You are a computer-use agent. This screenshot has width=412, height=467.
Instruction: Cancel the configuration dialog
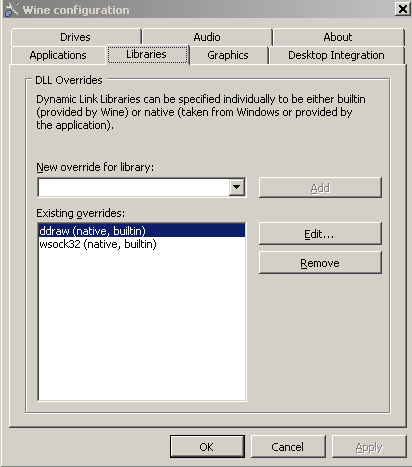coord(288,446)
